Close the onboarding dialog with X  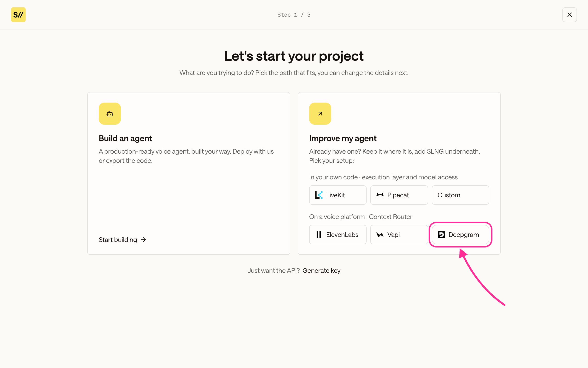point(569,14)
